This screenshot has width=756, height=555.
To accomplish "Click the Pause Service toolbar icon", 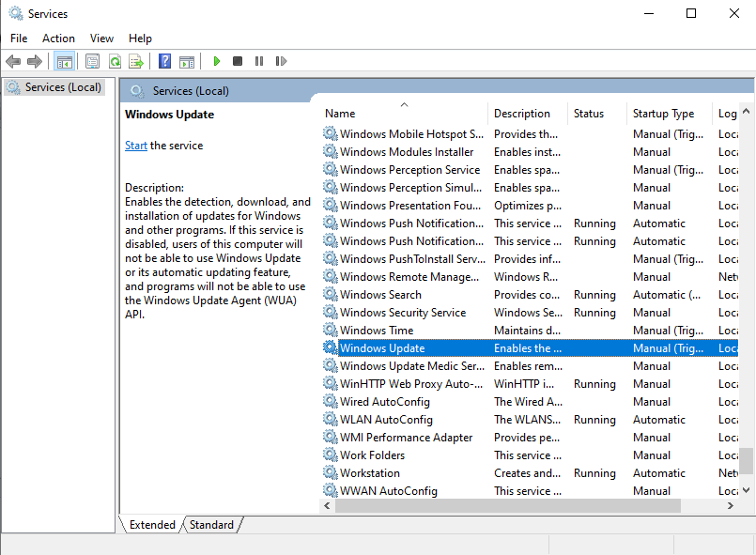I will click(259, 61).
